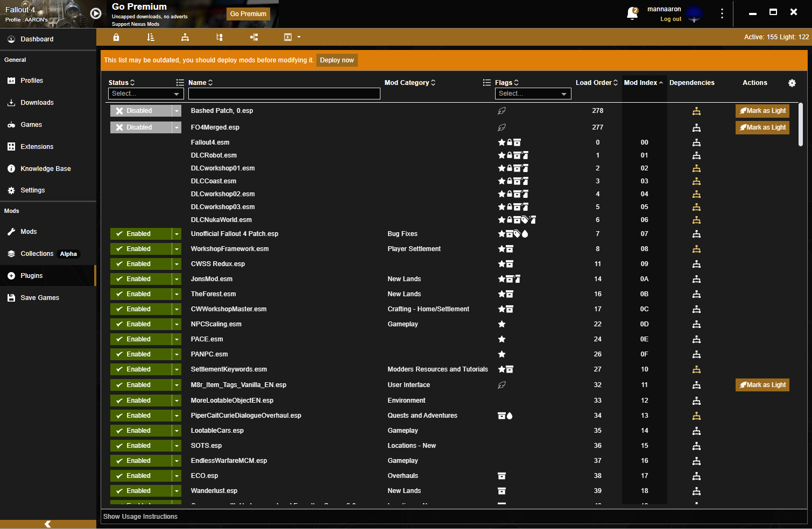Open dependencies icon for Fallout4.esm
Image resolution: width=812 pixels, height=529 pixels.
pos(696,142)
